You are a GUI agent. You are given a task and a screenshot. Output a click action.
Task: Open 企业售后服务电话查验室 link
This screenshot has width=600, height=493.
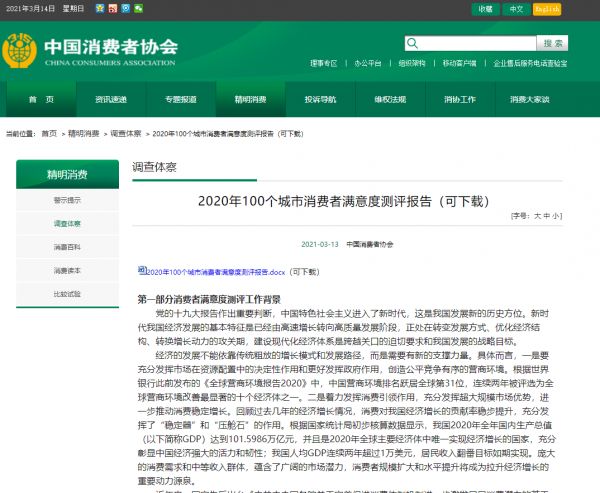(x=530, y=64)
